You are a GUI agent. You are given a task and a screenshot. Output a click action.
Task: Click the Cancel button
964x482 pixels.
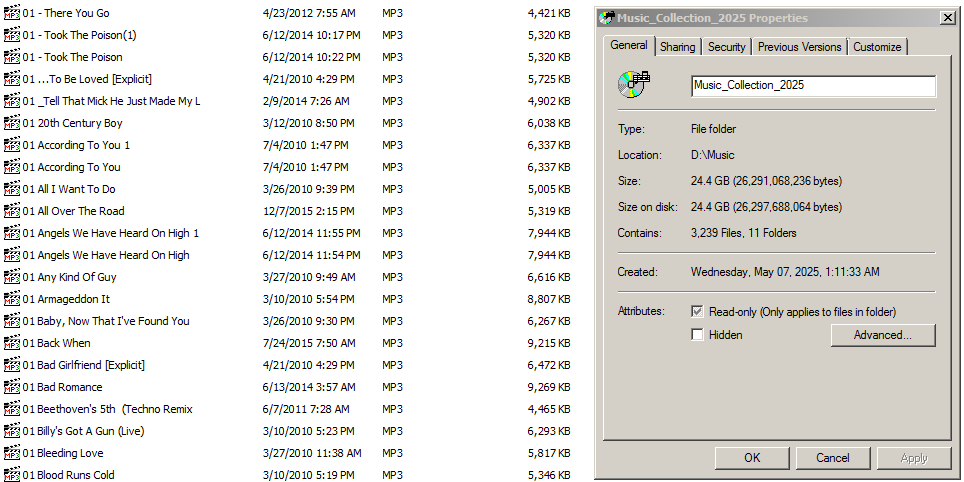point(833,458)
